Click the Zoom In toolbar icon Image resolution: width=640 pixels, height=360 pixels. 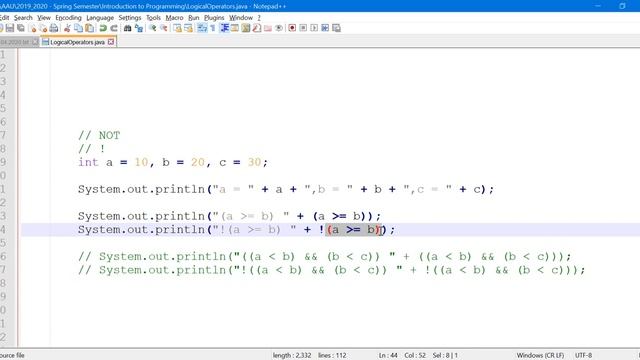[x=153, y=28]
